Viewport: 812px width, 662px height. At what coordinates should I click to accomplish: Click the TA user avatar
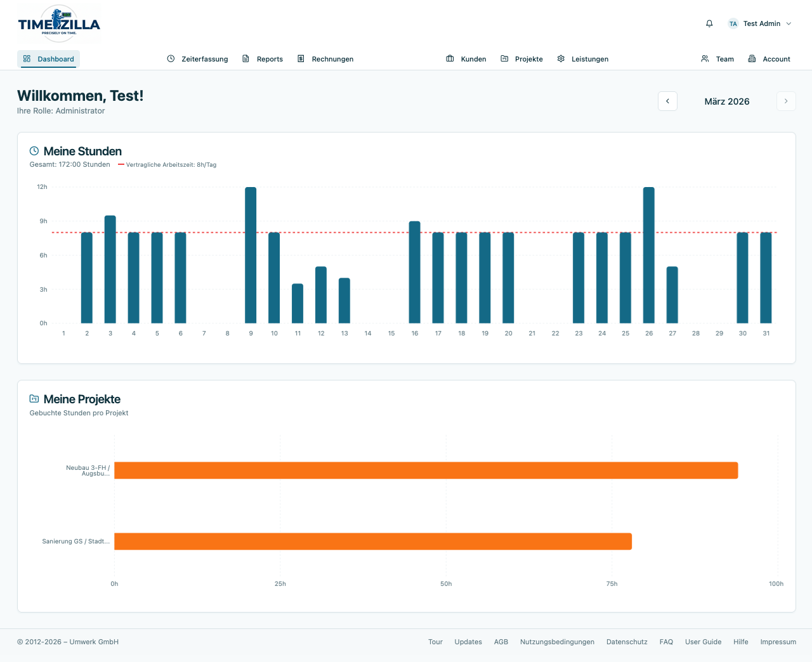733,23
